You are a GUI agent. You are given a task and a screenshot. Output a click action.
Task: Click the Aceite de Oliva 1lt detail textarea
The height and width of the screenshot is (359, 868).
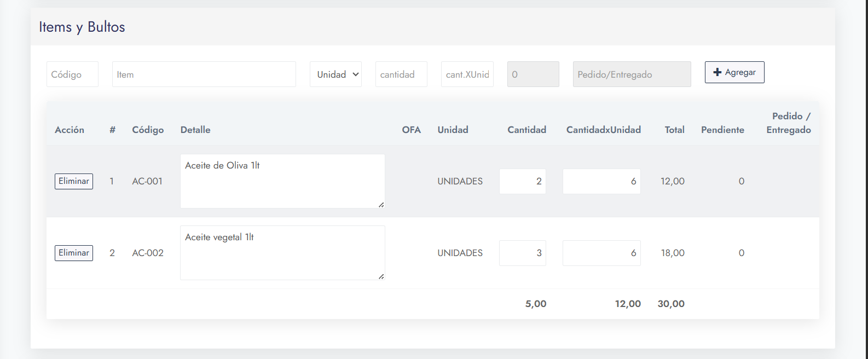(x=282, y=181)
